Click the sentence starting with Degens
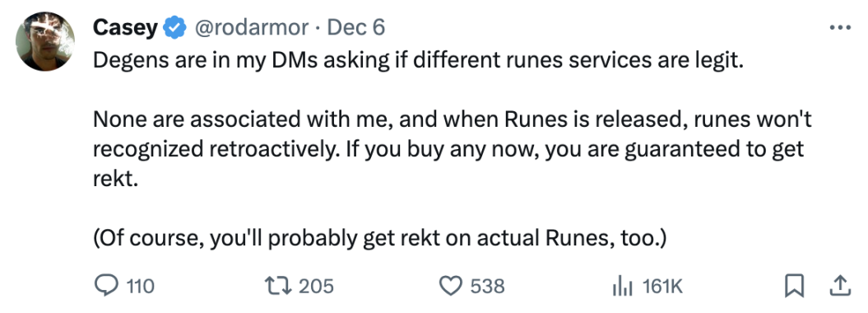Image resolution: width=868 pixels, height=313 pixels. coord(417,61)
